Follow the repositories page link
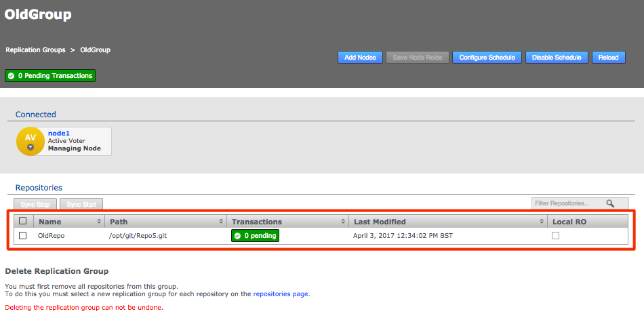Screen dimensions: 644x324 [x=281, y=294]
